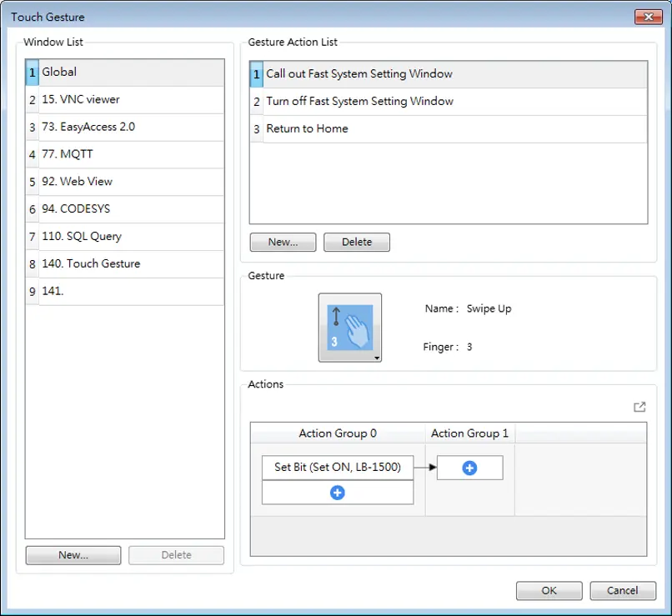Add action via plus in Action Group 1
This screenshot has width=672, height=616.
[469, 468]
